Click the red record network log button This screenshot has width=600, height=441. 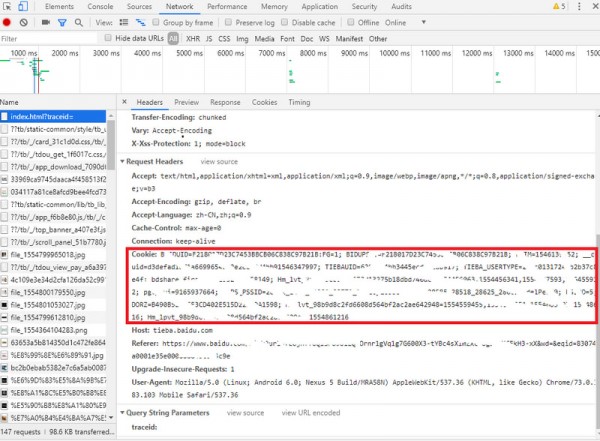[8, 22]
